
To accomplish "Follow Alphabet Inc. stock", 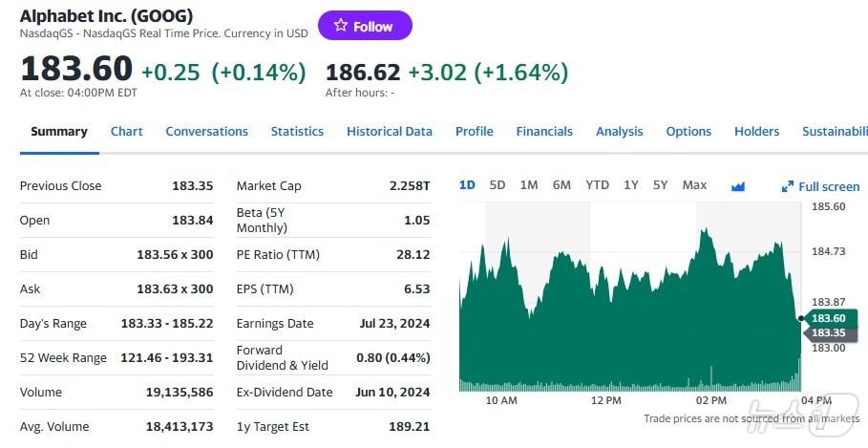I will (365, 26).
